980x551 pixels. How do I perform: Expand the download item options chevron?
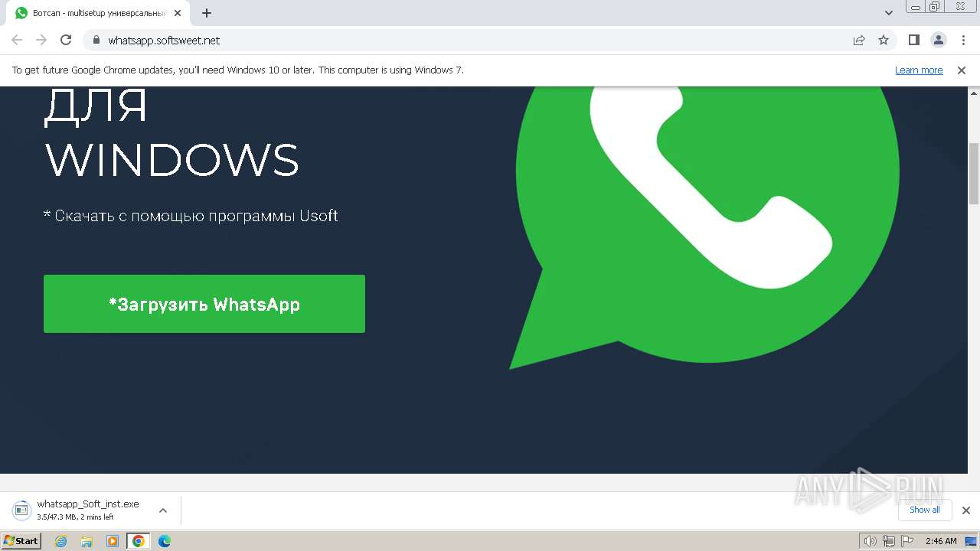(163, 510)
